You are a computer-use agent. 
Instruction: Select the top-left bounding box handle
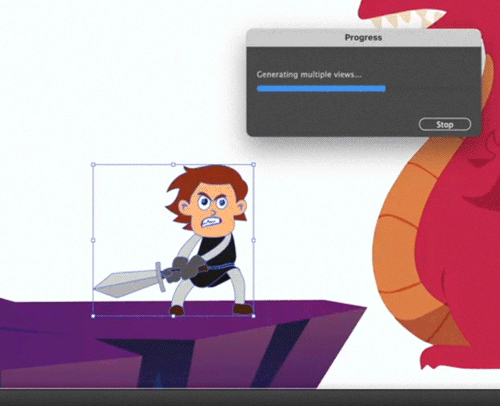93,165
